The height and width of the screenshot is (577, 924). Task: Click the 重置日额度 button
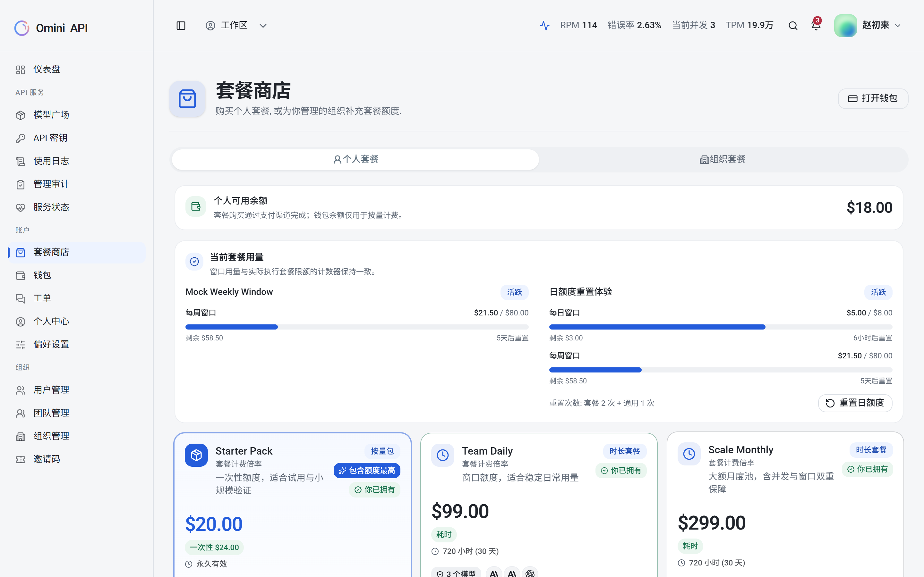[855, 403]
